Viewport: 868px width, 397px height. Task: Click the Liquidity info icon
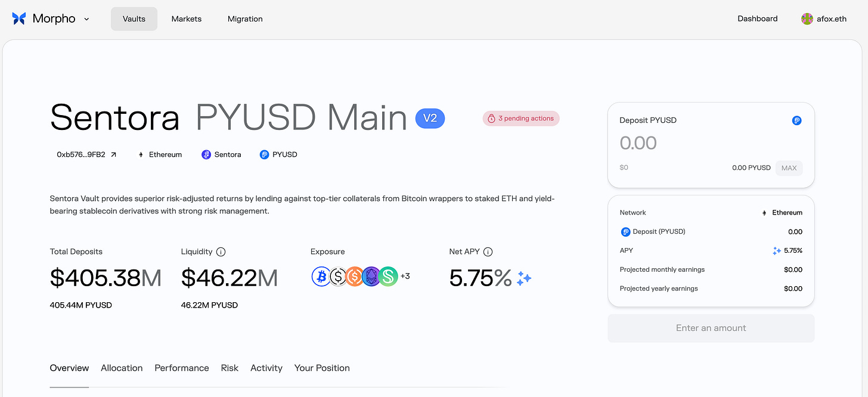coord(221,252)
